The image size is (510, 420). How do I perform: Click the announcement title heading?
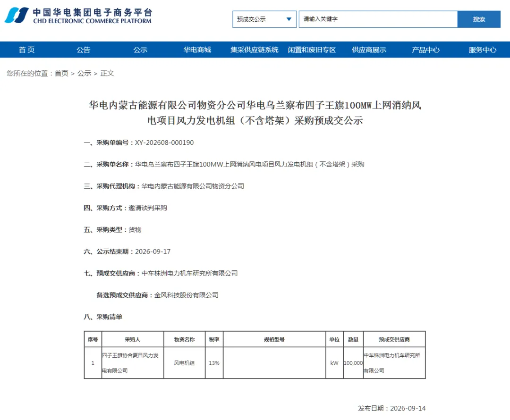point(255,113)
